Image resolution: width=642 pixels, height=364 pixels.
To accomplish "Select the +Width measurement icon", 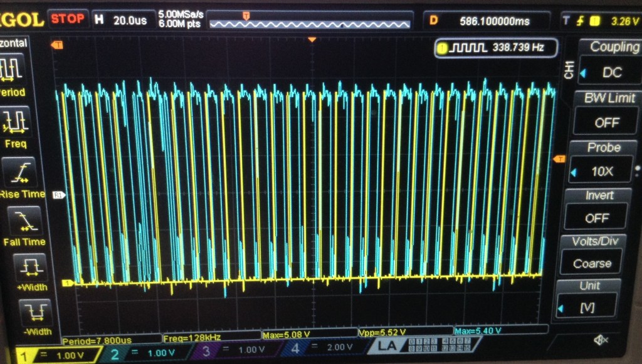I will pyautogui.click(x=30, y=268).
